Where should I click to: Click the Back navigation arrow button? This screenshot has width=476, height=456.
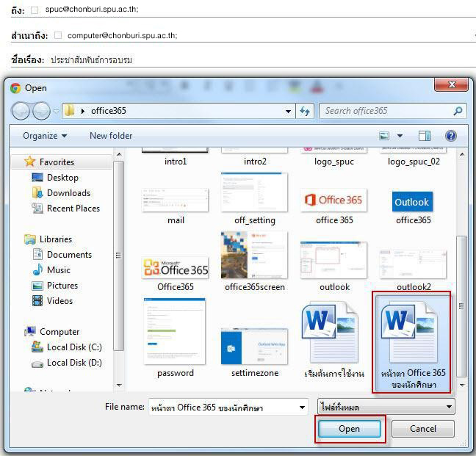[x=21, y=111]
